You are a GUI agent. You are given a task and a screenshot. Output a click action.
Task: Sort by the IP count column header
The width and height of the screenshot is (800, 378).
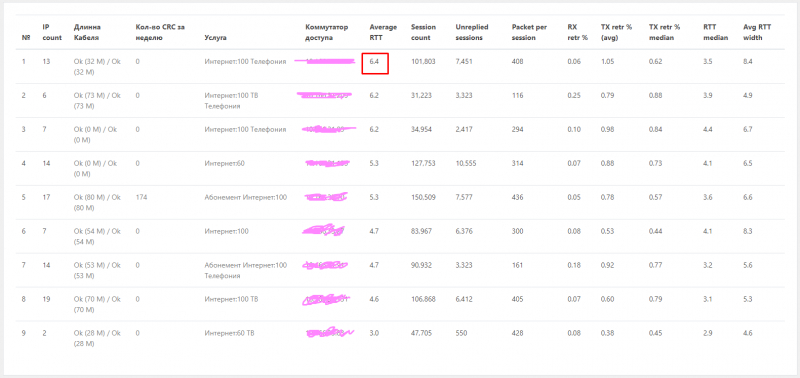click(52, 32)
